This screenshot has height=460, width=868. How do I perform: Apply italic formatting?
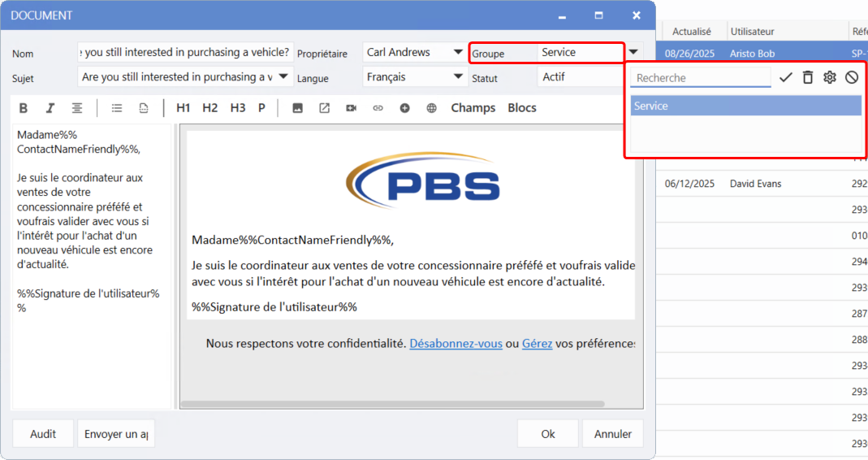(x=50, y=108)
